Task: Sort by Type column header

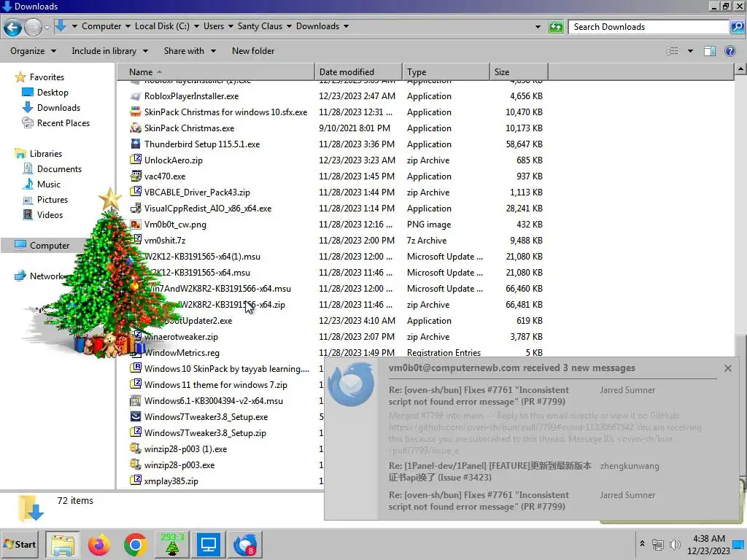Action: (x=446, y=72)
